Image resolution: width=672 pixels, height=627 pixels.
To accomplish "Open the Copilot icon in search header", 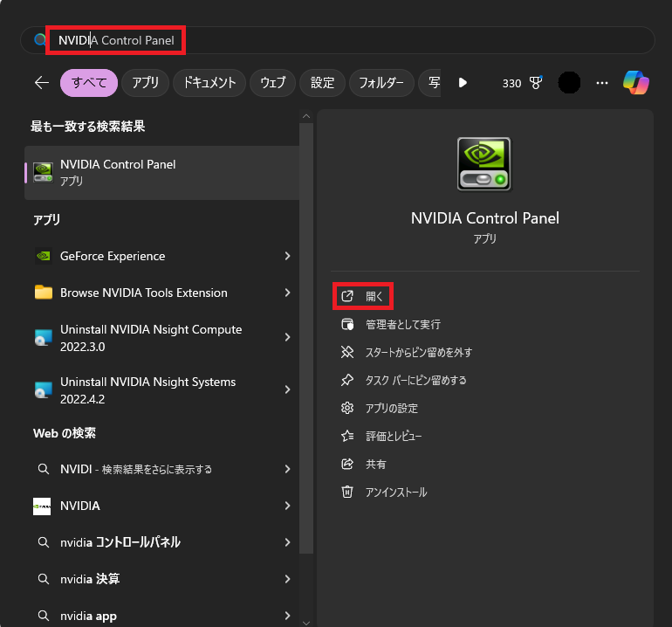I will click(x=635, y=83).
